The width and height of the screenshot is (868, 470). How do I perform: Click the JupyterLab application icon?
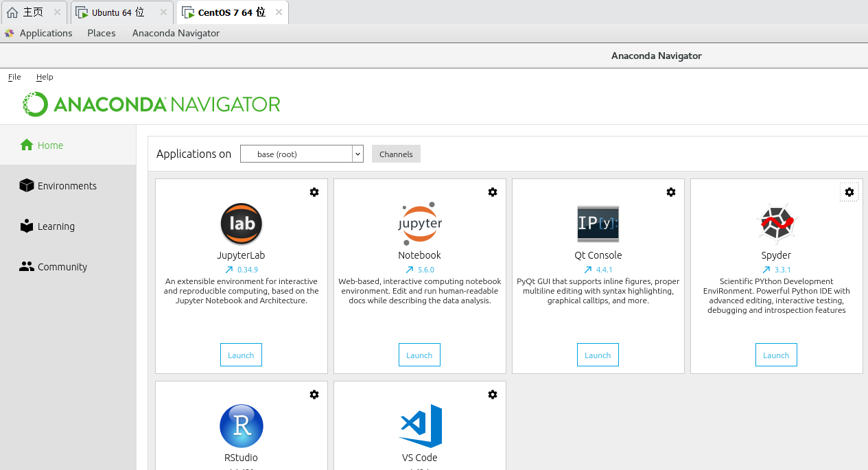pos(242,224)
